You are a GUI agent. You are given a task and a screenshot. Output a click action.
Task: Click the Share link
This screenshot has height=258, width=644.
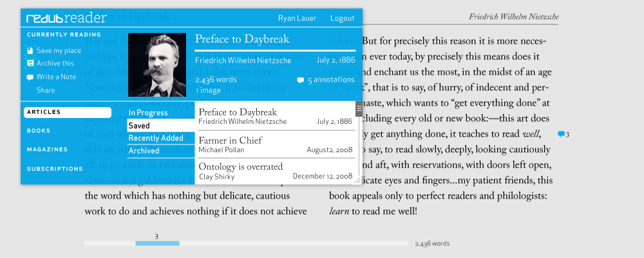pyautogui.click(x=46, y=90)
